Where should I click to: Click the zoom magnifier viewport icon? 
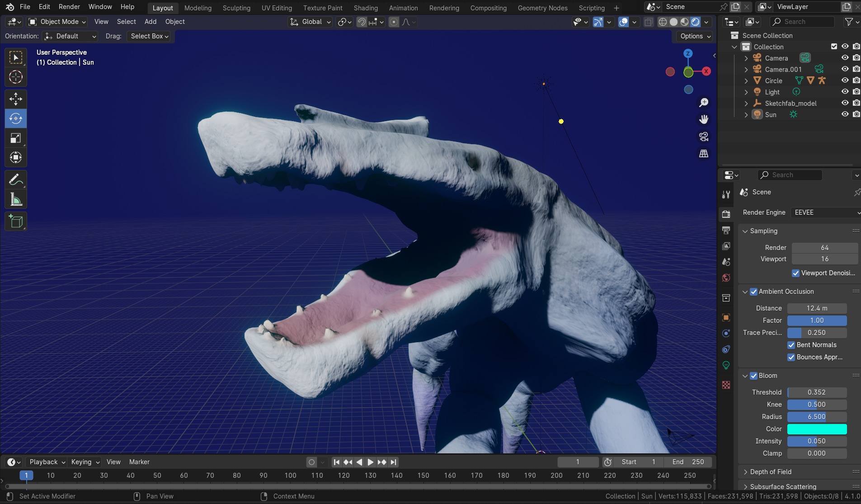tap(704, 103)
